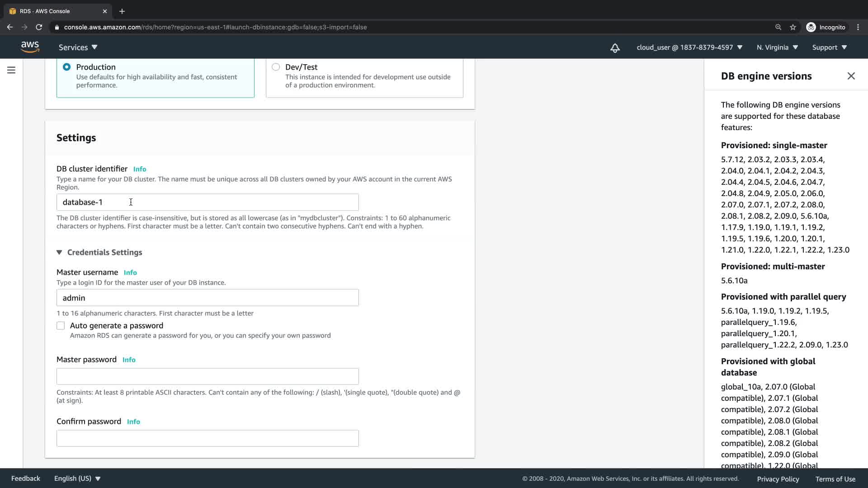The width and height of the screenshot is (868, 488).
Task: Click the notifications bell icon
Action: (615, 47)
